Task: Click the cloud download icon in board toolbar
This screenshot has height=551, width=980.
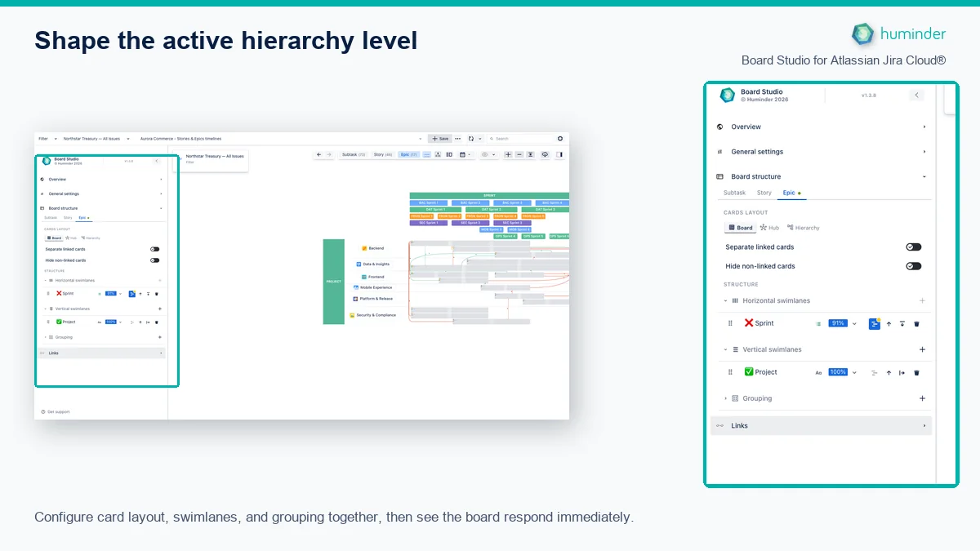Action: coord(545,154)
